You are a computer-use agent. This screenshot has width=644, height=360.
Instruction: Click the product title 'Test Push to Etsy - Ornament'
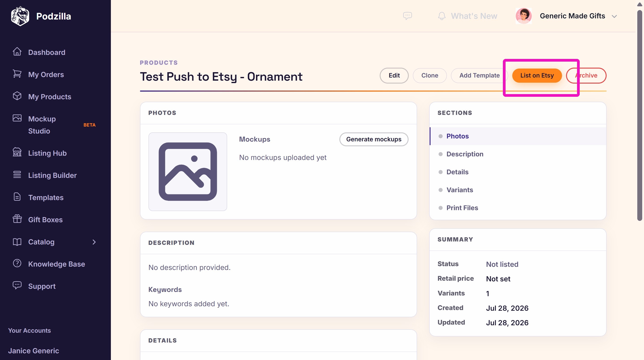pos(221,76)
